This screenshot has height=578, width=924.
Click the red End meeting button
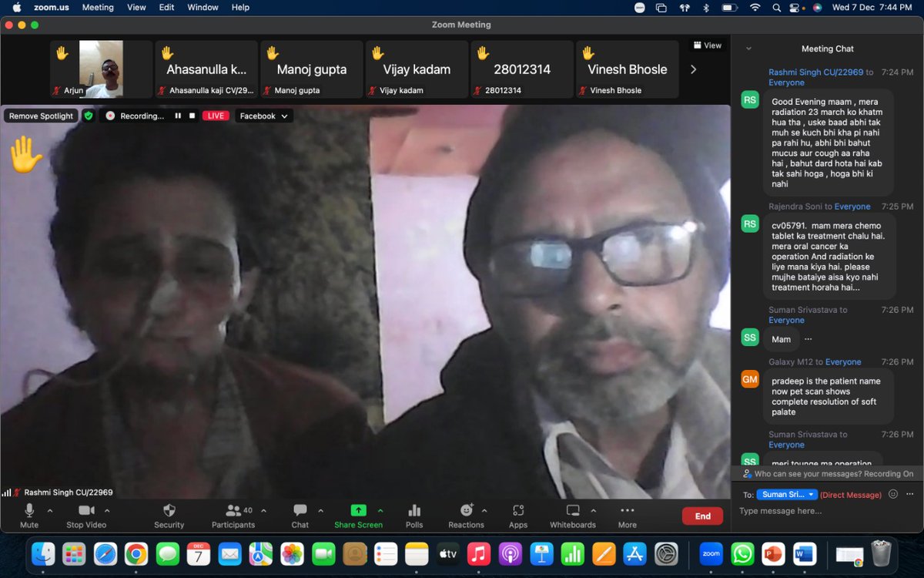[702, 516]
